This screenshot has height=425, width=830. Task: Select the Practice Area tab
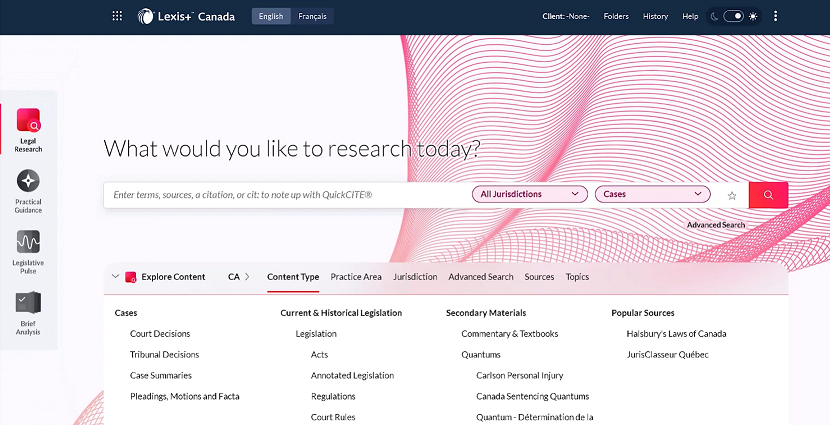point(356,277)
